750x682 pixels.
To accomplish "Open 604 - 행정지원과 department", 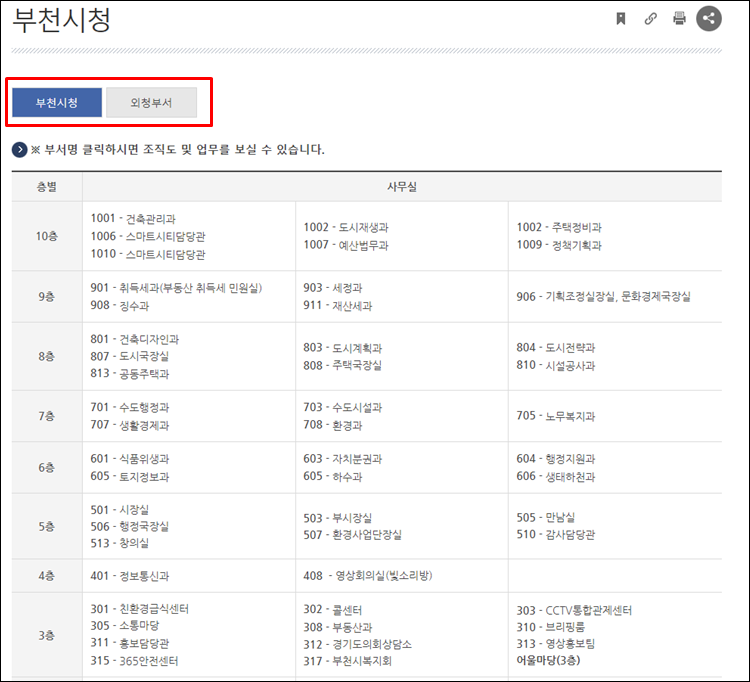I will pyautogui.click(x=555, y=459).
